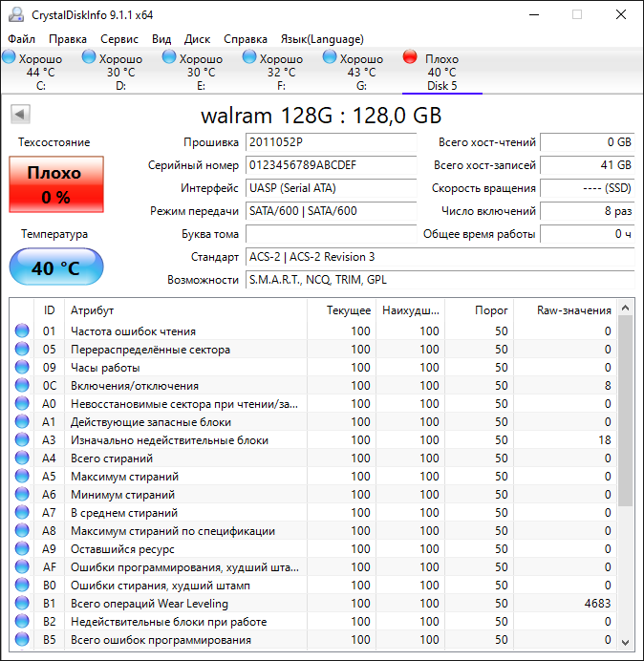Select row Изначально недействительные блоки
644x661 pixels.
click(313, 439)
